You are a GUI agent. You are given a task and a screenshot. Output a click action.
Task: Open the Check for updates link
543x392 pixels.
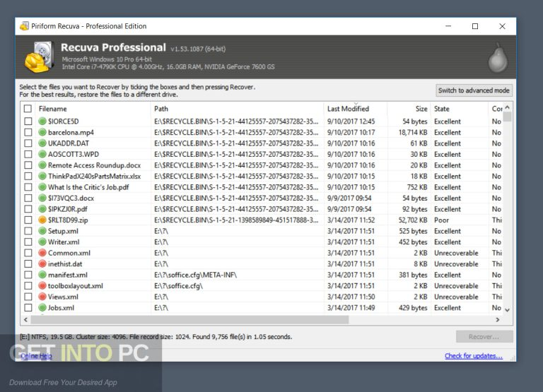pos(473,356)
